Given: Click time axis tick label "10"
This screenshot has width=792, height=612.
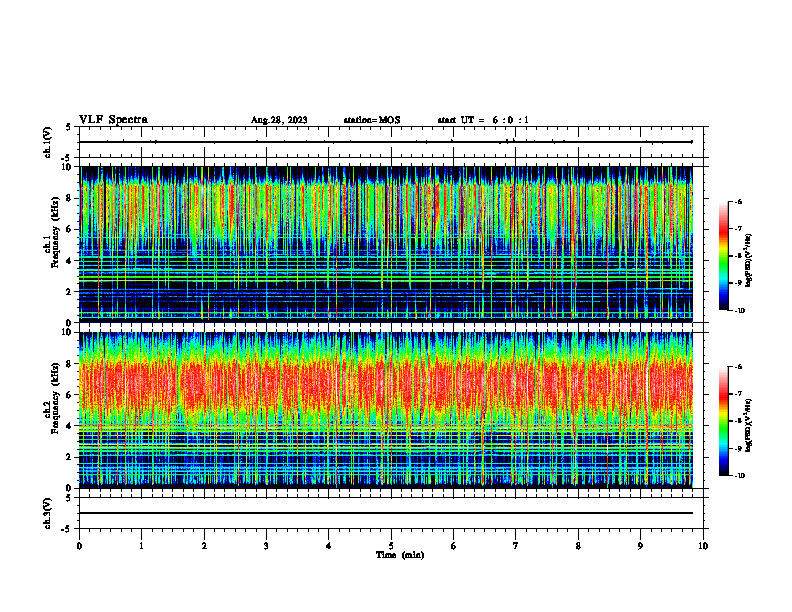Looking at the screenshot, I should [703, 546].
